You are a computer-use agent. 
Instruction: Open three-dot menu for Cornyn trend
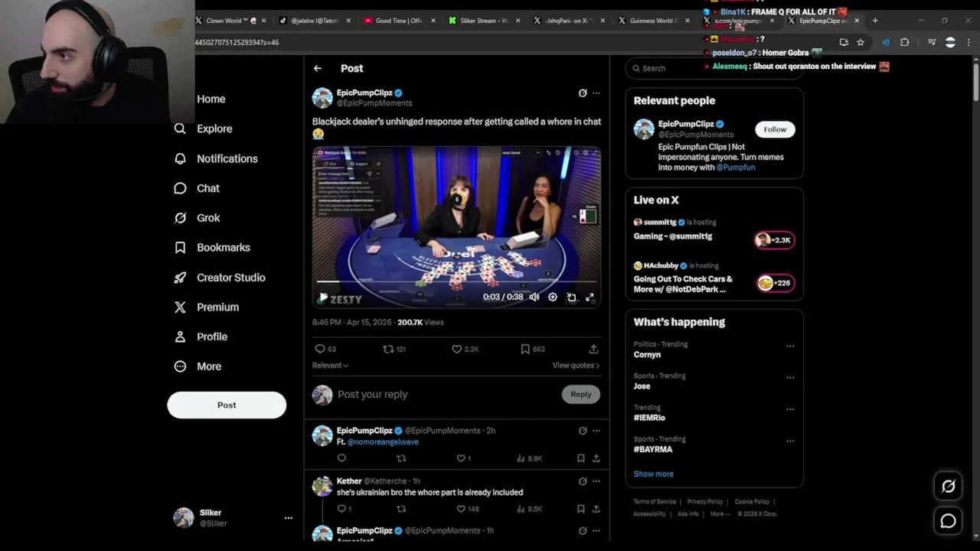point(790,346)
